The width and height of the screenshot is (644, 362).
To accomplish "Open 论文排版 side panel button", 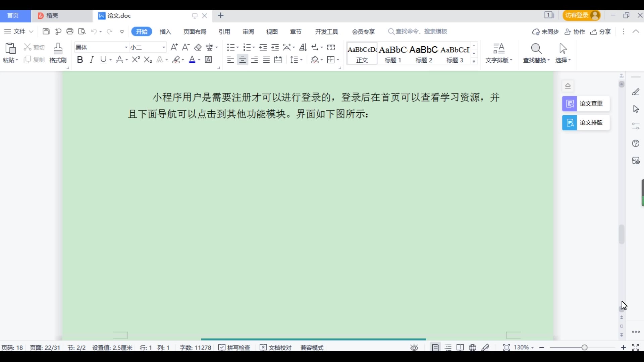I will click(586, 123).
